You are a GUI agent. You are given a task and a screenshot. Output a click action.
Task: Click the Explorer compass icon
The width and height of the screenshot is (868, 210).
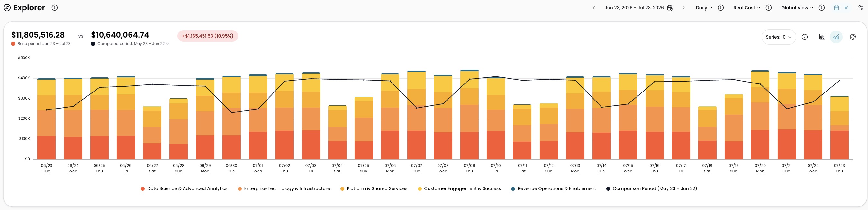7,8
